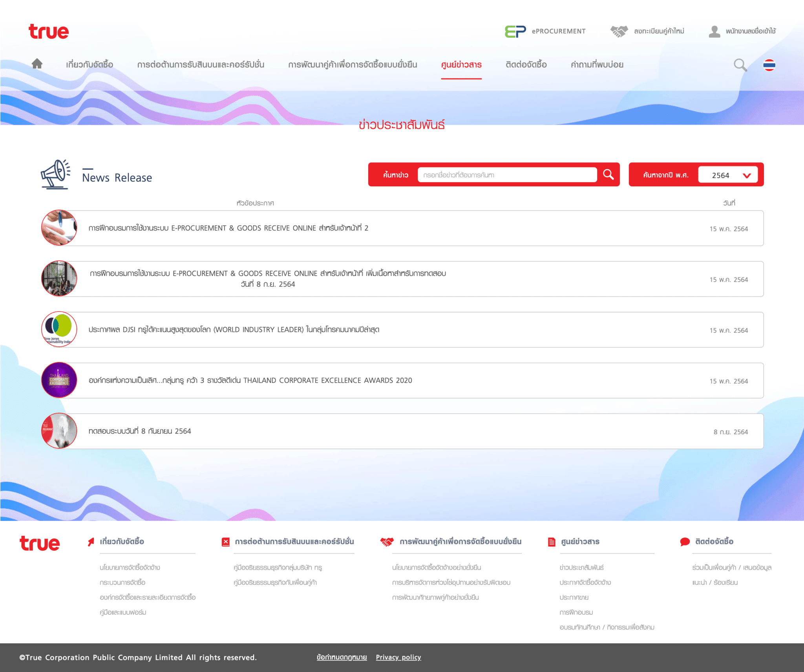Viewport: 804px width, 672px height.
Task: Open footer link ประกาศจัดซื้อจัดจ้าง
Action: click(x=585, y=582)
